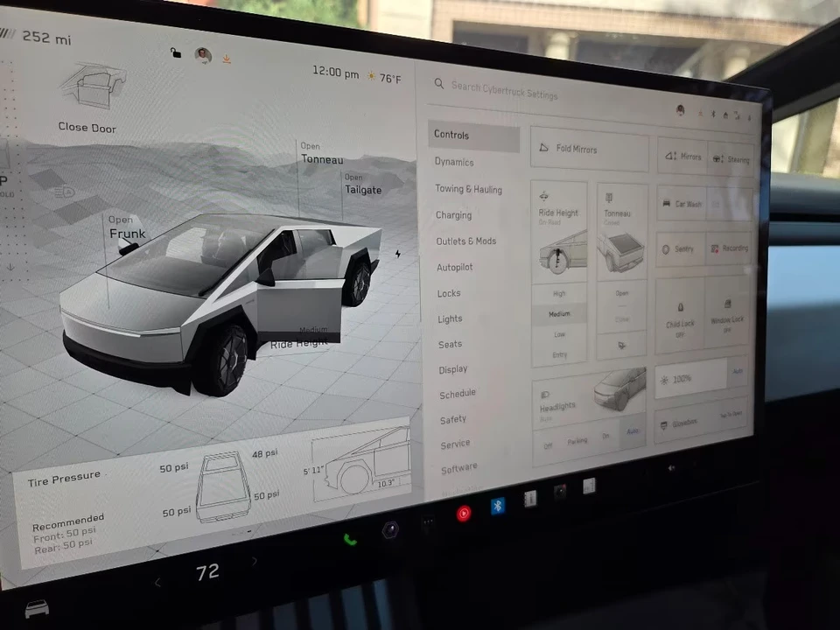Set headlights to On

(605, 436)
